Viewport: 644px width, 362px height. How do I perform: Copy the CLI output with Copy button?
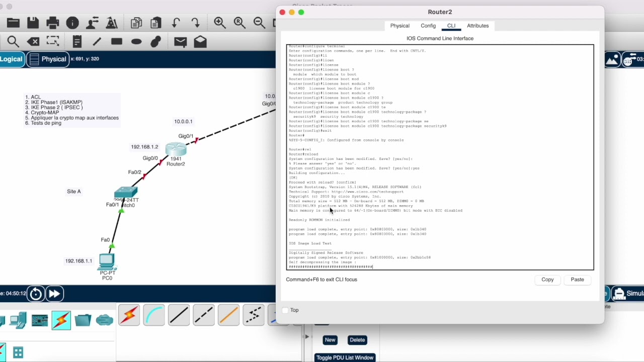click(547, 280)
